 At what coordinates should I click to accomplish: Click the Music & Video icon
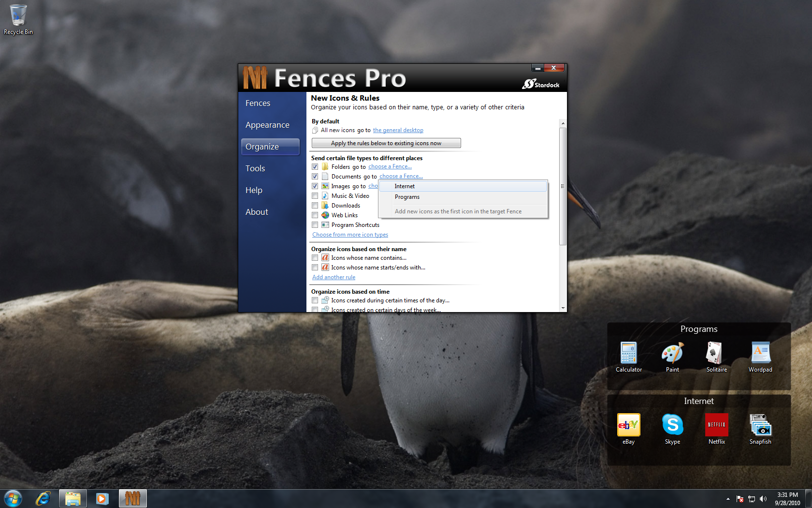click(325, 195)
